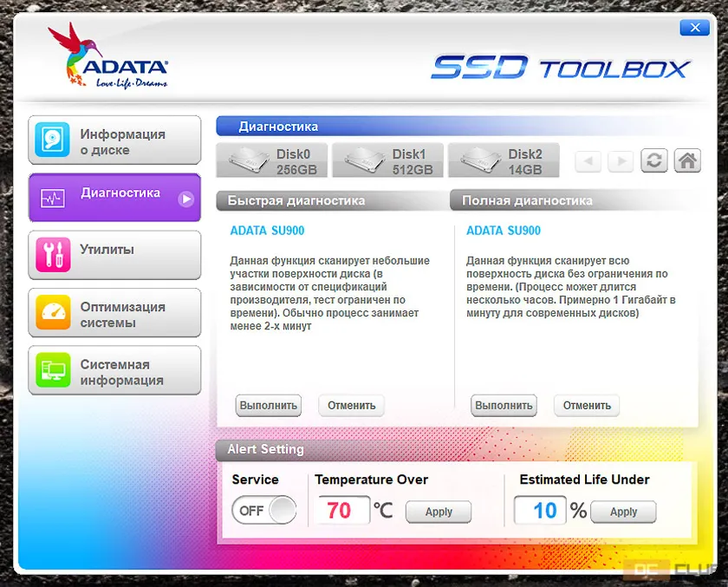
Task: Click the arrow on Диагностика item
Action: (x=185, y=199)
